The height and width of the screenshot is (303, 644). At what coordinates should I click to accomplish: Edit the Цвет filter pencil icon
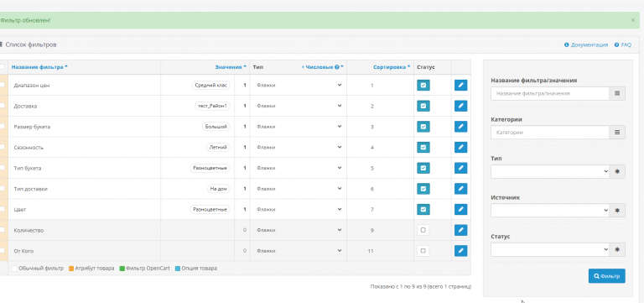point(460,209)
